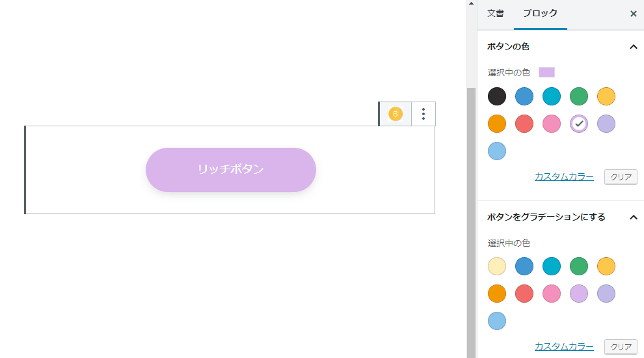Switch to the 文書 tab
This screenshot has width=644, height=358.
(495, 13)
